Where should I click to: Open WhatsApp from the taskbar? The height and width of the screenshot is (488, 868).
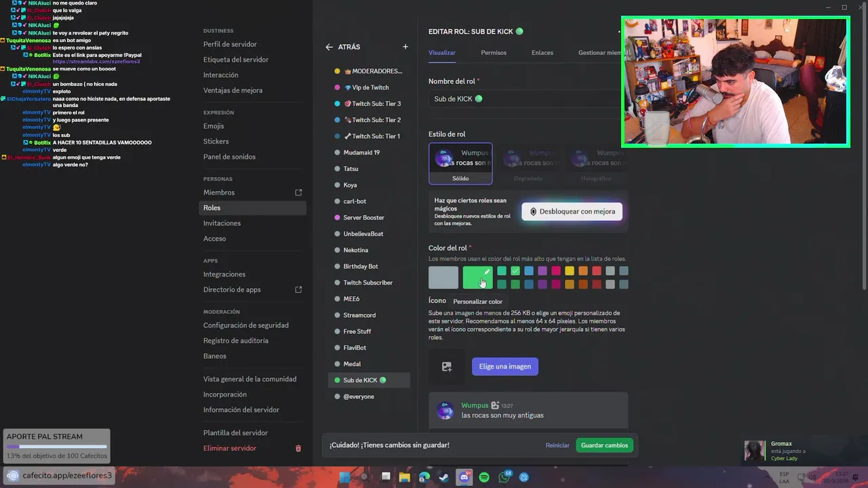505,476
